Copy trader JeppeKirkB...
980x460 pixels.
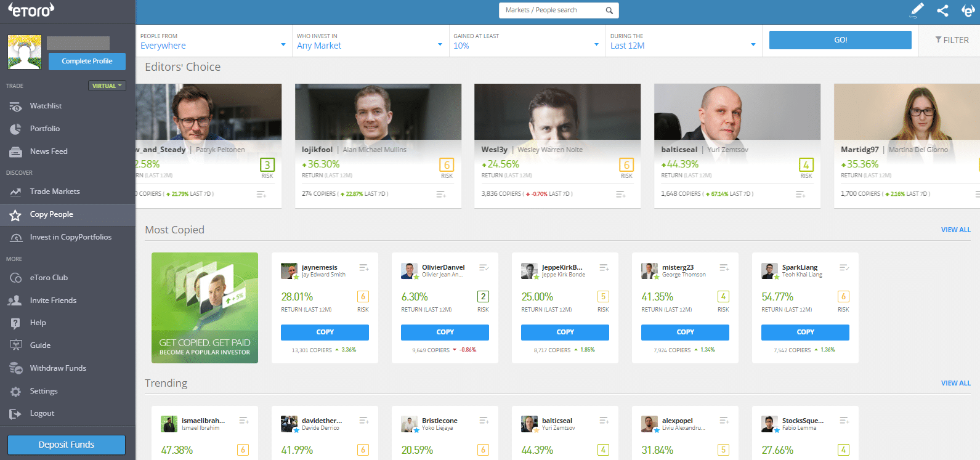(565, 333)
